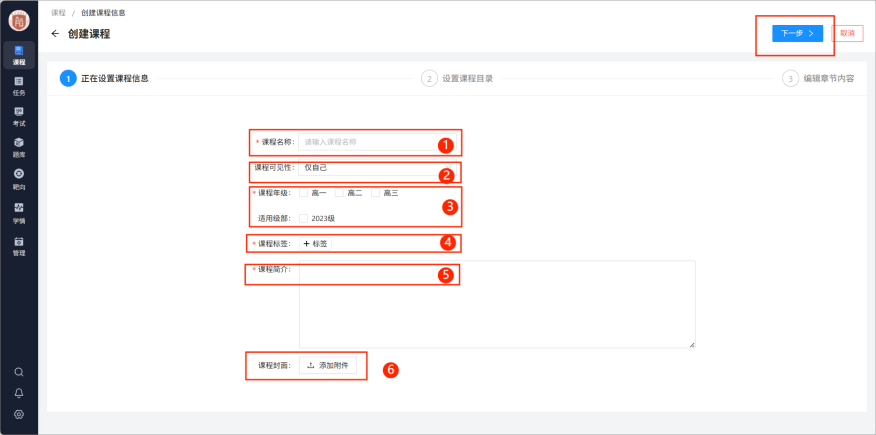Select step 3 编辑章节内容

tap(818, 79)
